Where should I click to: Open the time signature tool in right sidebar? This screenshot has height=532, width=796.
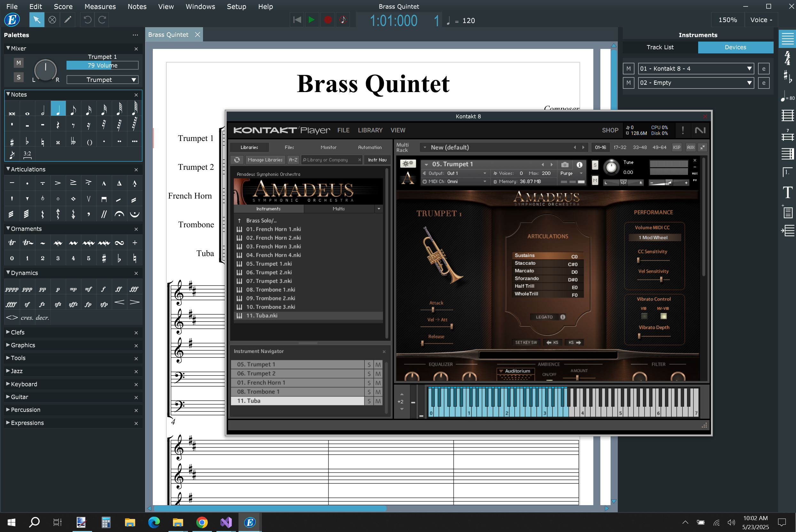click(x=787, y=58)
